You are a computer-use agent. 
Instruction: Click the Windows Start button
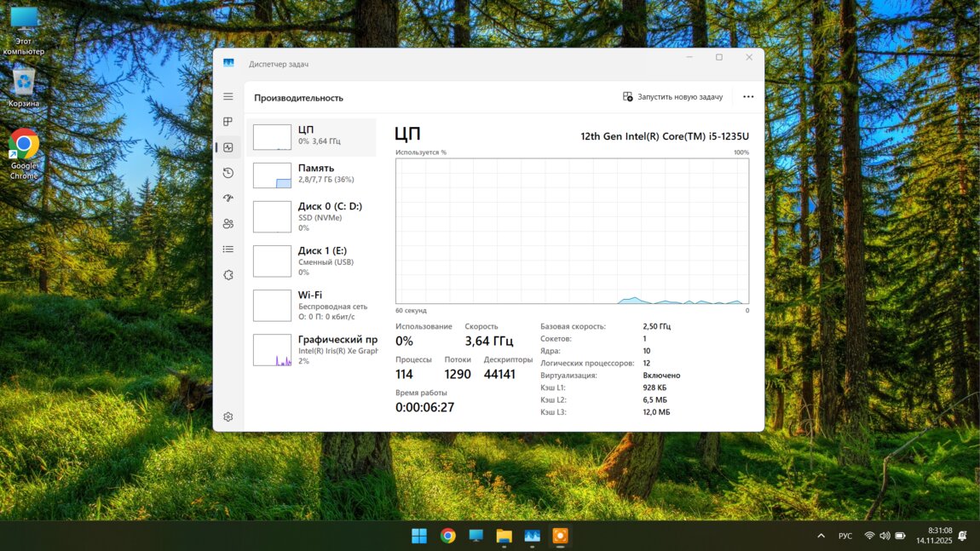pos(419,536)
